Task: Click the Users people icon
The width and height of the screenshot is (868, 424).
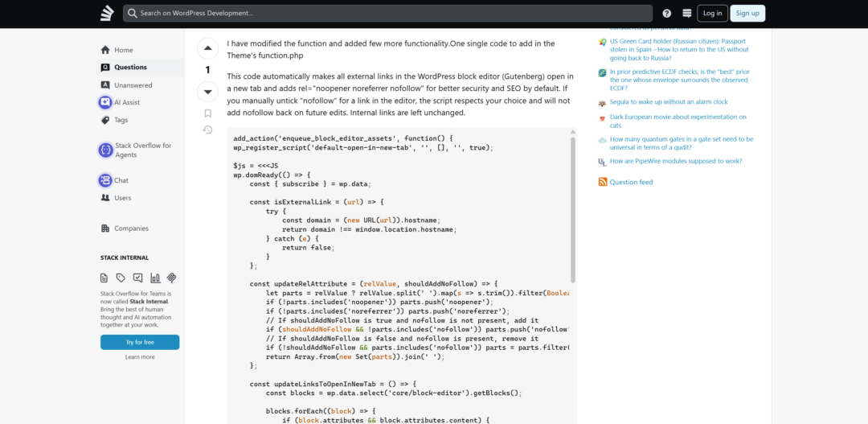Action: 105,198
